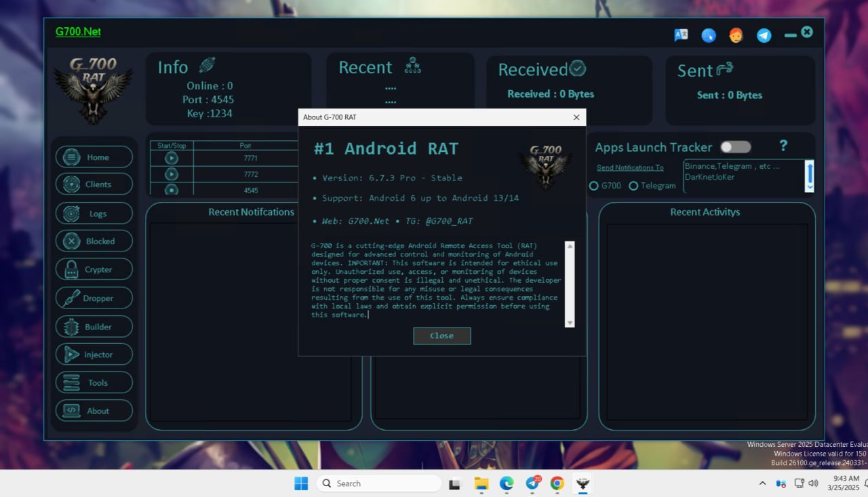Click the G-700 eagle icon in taskbar
Screen dimensions: 868x497
(583, 483)
